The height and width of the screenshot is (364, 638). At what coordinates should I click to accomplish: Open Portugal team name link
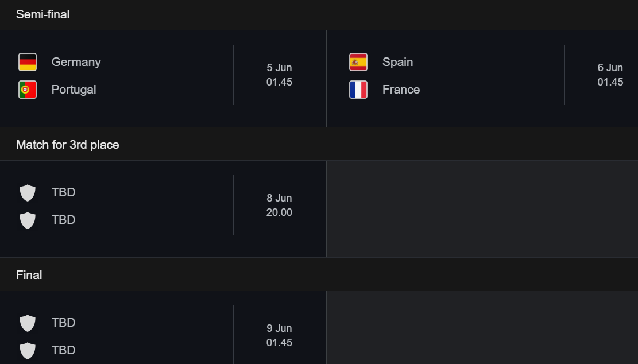coord(74,90)
